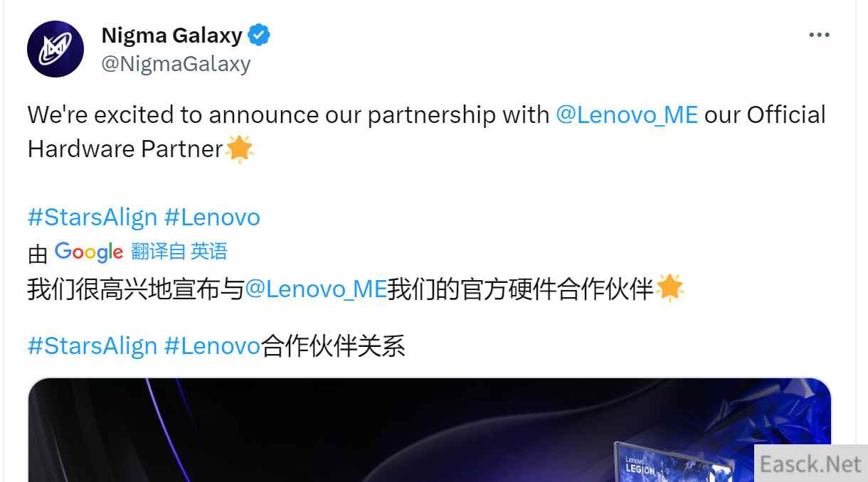Open the Nigma Galaxy profile avatar

[x=55, y=49]
